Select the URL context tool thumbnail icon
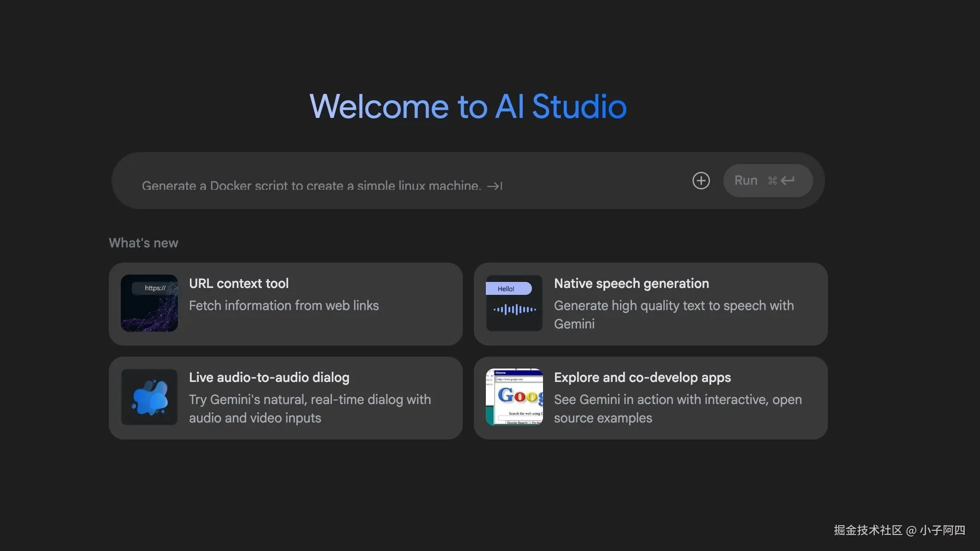The image size is (980, 551). click(x=148, y=303)
